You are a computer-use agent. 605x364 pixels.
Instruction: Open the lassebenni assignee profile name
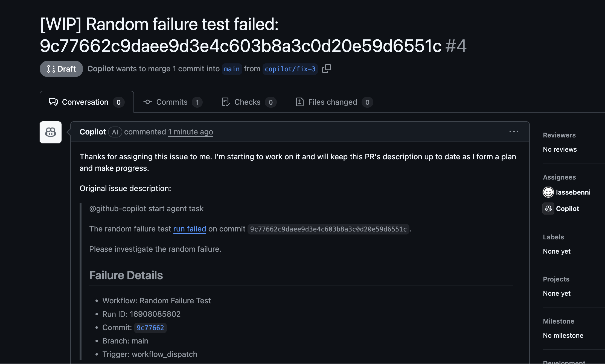coord(573,192)
